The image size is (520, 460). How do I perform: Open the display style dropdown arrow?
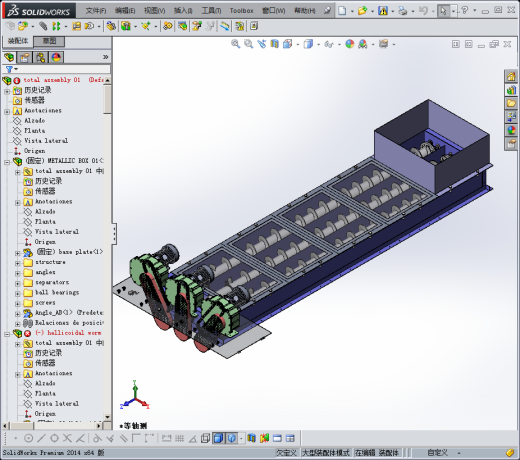(318, 44)
